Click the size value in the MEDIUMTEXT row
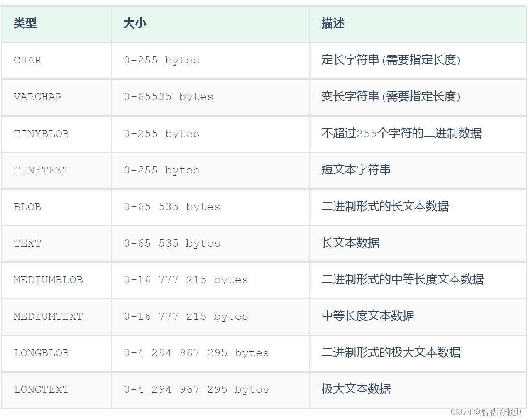The image size is (528, 420). point(186,316)
